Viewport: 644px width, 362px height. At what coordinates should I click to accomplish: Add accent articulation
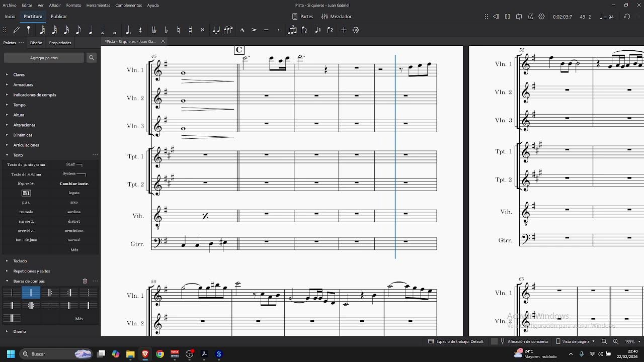pyautogui.click(x=254, y=30)
